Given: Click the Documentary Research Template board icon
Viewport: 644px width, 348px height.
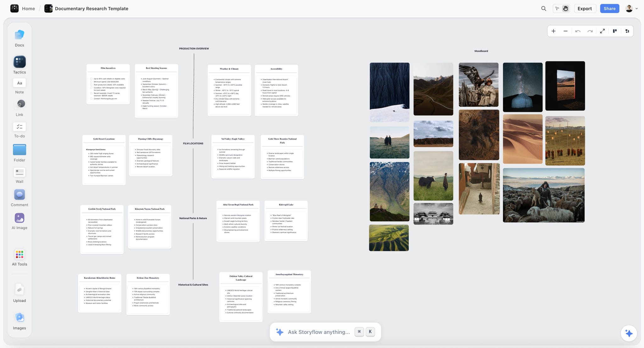Looking at the screenshot, I should (48, 8).
